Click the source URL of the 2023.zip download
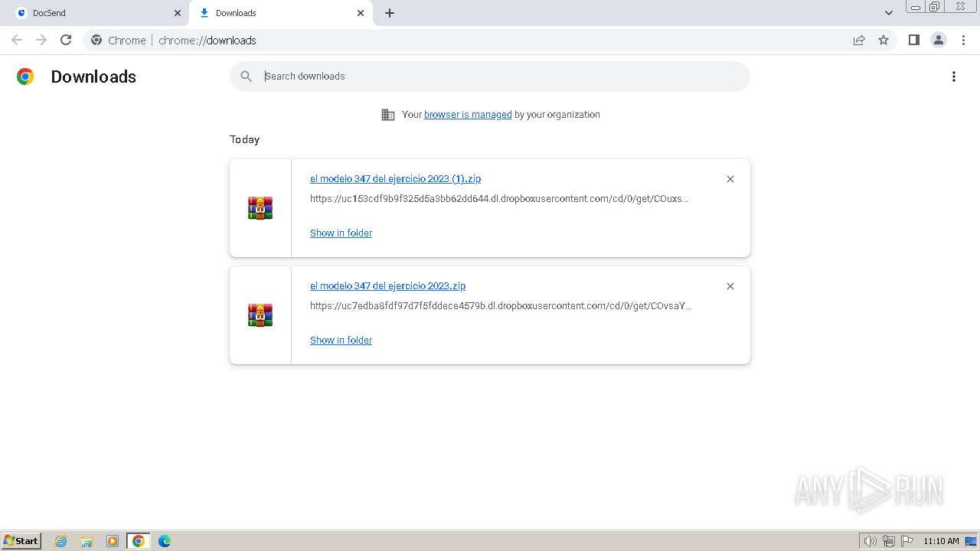The image size is (980, 551). pyautogui.click(x=500, y=305)
